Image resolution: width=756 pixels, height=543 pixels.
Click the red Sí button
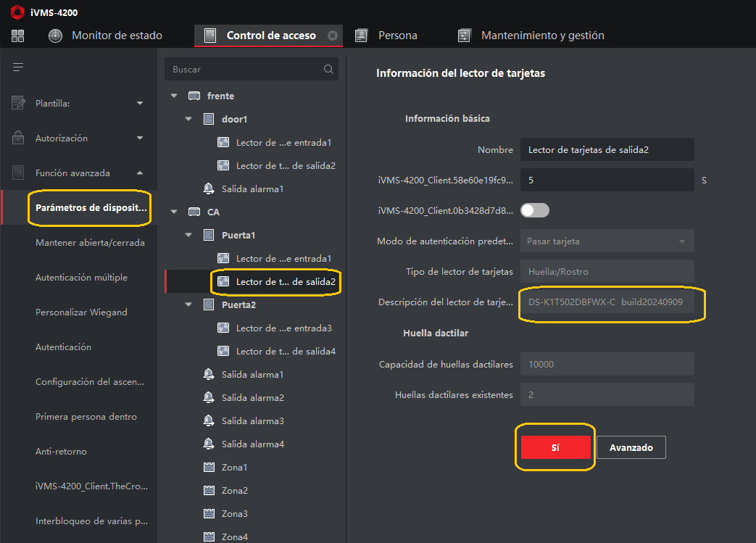tap(555, 447)
